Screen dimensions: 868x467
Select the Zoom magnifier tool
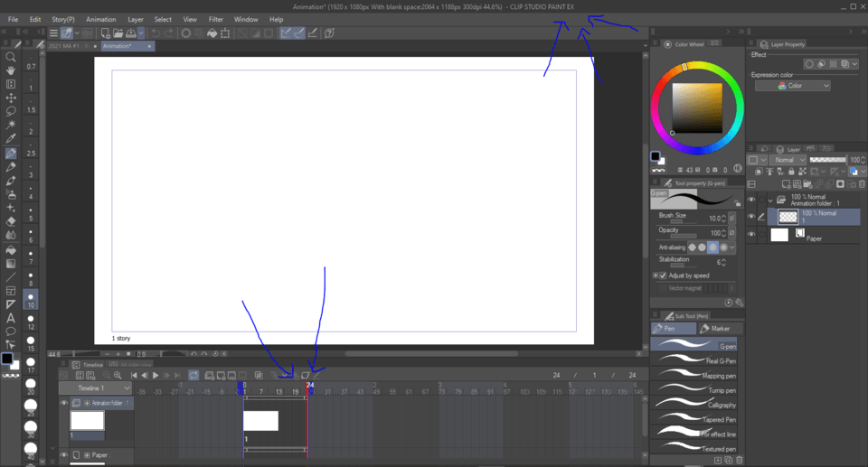11,56
